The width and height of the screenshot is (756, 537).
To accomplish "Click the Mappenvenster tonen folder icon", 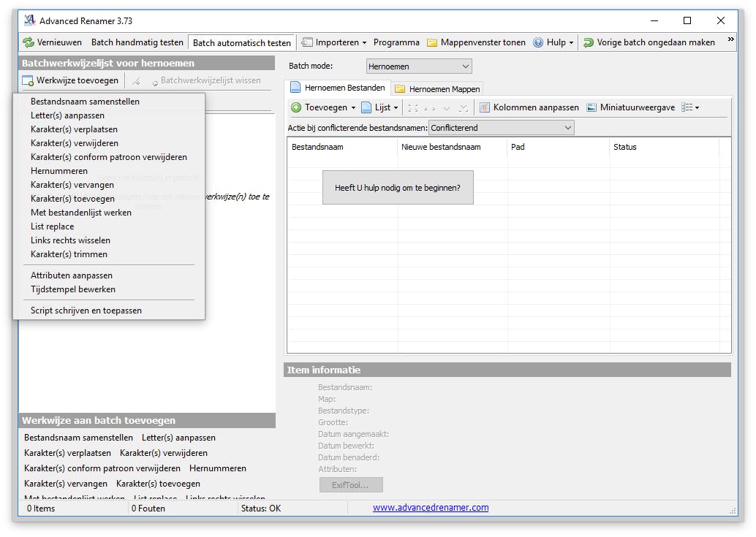I will 432,42.
